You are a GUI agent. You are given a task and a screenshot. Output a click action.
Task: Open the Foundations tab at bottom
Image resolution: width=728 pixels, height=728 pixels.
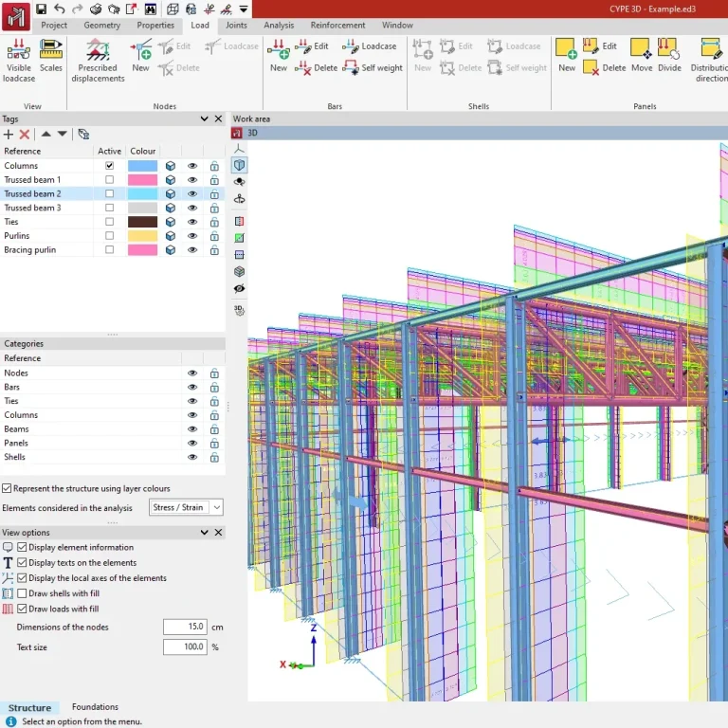[x=95, y=707]
